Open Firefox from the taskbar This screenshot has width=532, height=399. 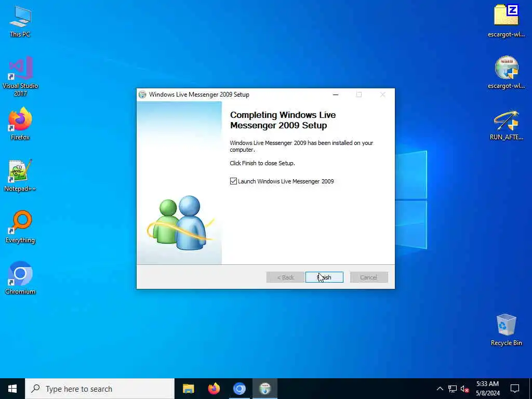(x=214, y=389)
